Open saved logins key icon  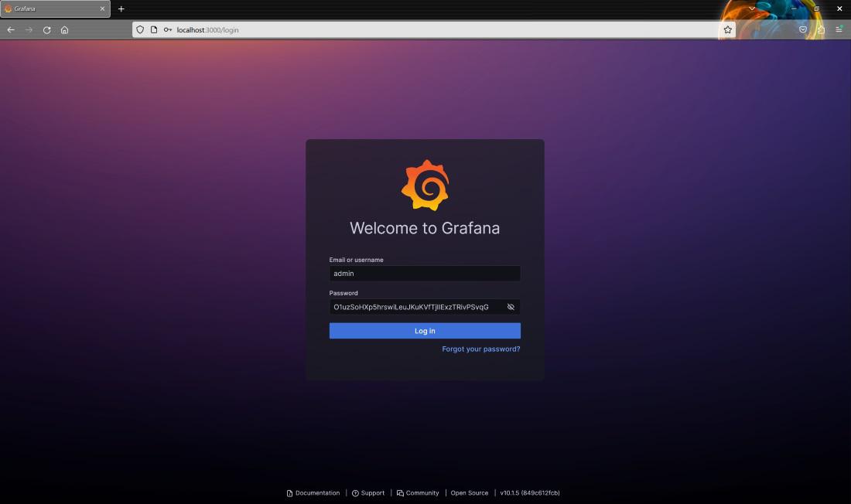pos(168,30)
